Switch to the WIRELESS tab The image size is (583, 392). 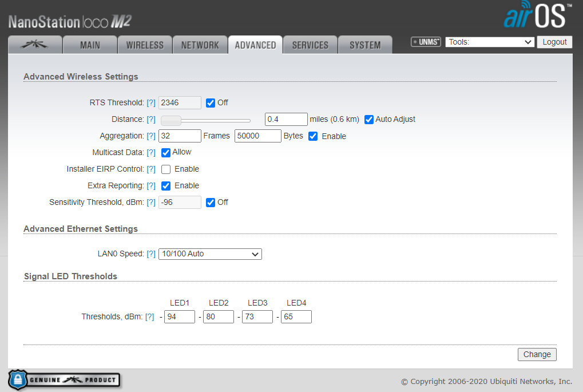145,45
